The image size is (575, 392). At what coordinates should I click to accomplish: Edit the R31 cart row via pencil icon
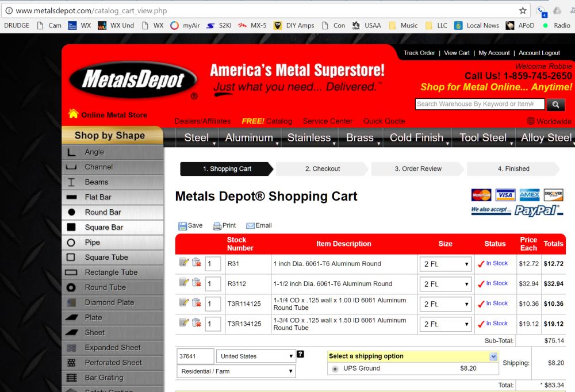click(184, 262)
